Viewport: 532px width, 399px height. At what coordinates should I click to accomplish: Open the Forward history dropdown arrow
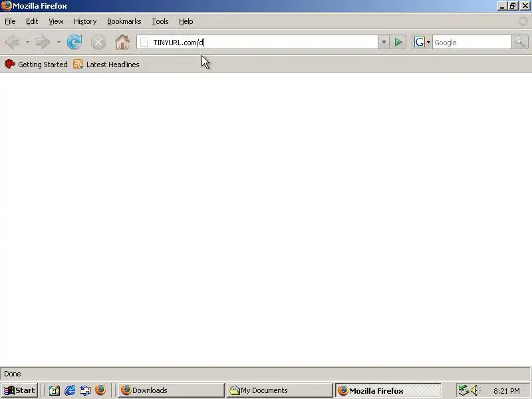pyautogui.click(x=59, y=43)
